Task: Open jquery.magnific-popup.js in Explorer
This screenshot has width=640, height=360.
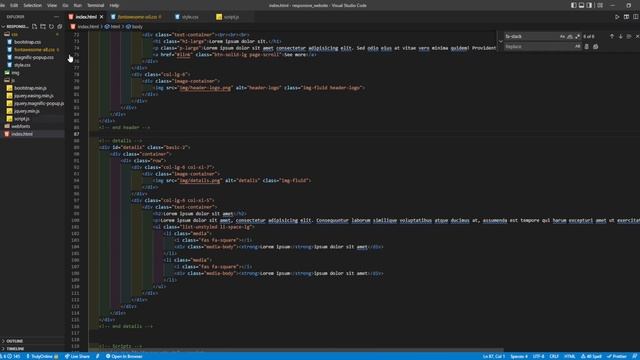Action: (39, 103)
